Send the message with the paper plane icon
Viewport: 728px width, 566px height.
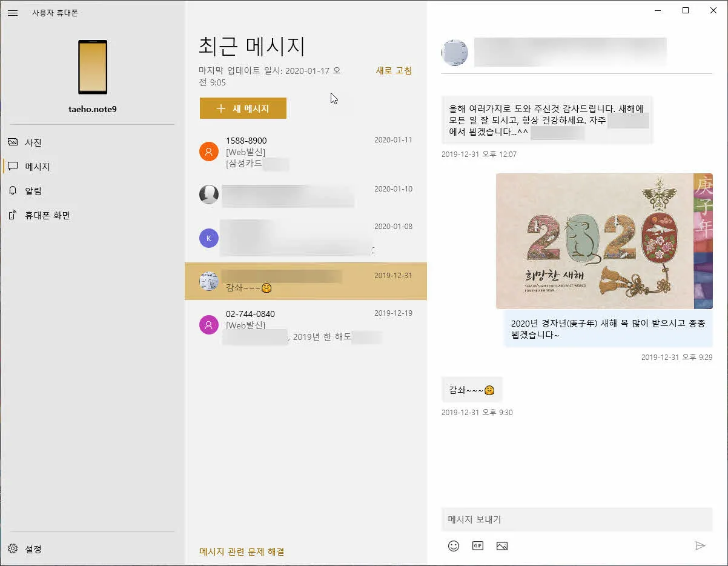[x=701, y=545]
